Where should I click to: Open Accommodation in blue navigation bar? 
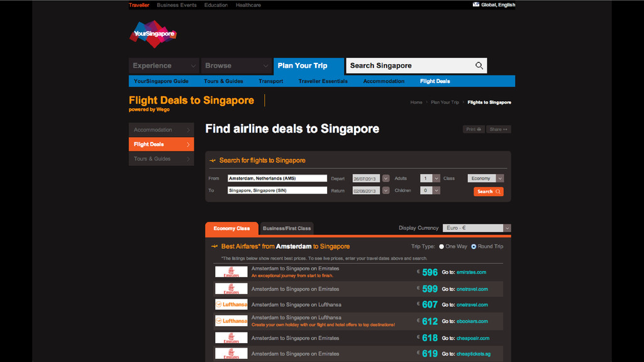pyautogui.click(x=384, y=81)
